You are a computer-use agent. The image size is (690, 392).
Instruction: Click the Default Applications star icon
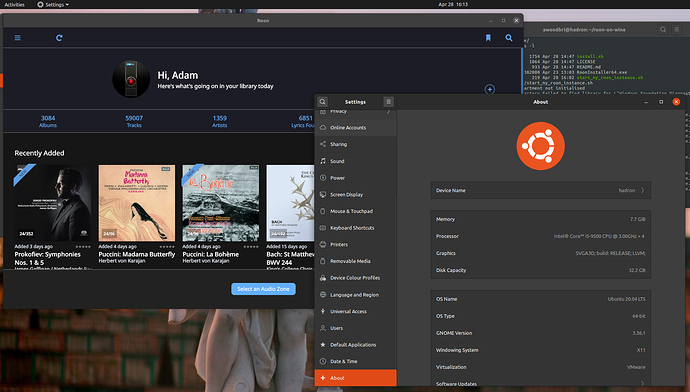point(323,344)
